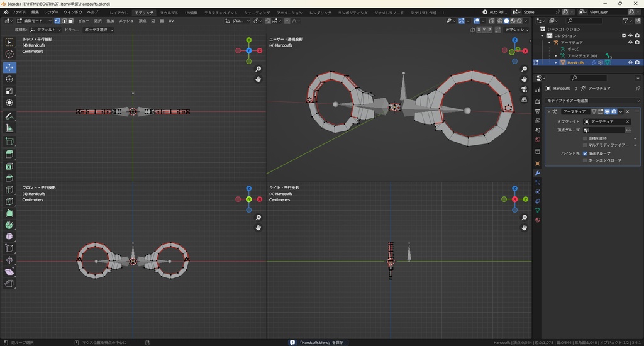Click the オプション button in viewport header

coord(516,30)
